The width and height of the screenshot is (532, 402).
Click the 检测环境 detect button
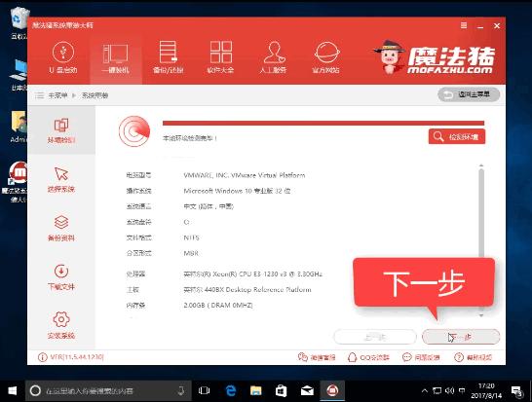coord(457,136)
